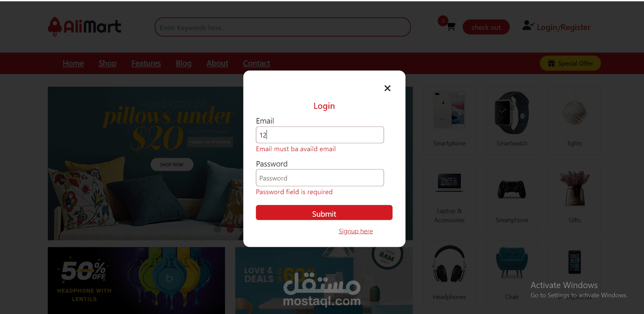Select the Laptop & Accessories category image
The image size is (644, 314).
pyautogui.click(x=449, y=182)
